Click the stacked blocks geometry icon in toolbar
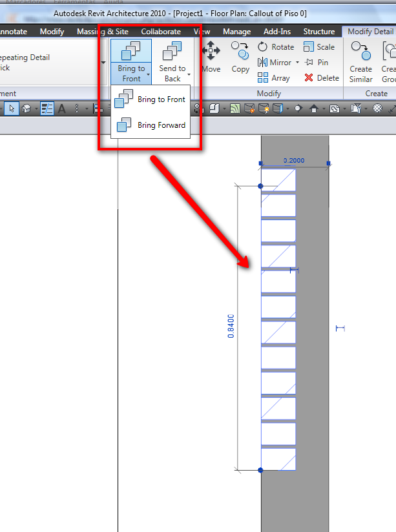The width and height of the screenshot is (396, 532). coord(214,108)
